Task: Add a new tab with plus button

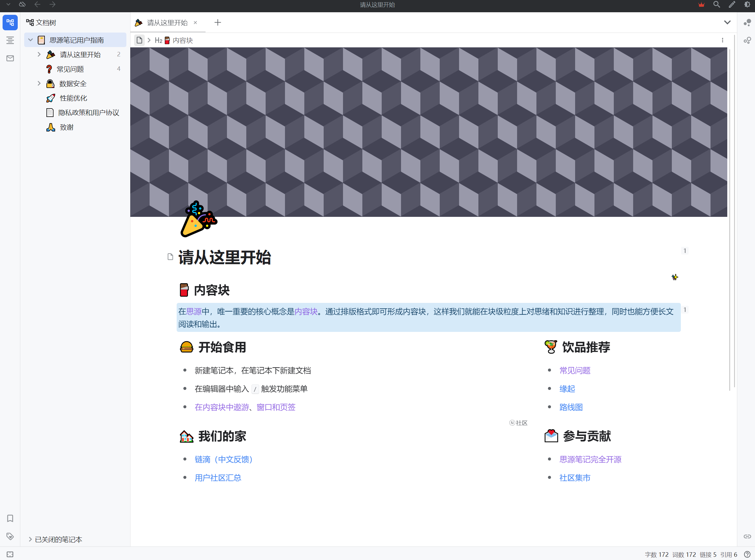Action: click(218, 22)
